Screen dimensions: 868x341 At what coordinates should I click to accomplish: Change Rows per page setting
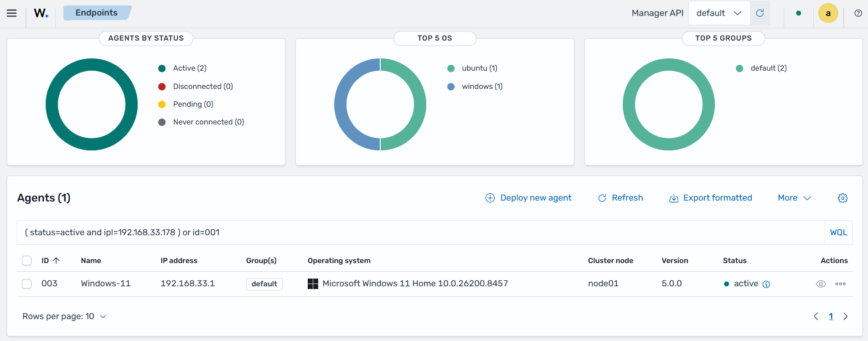pos(64,316)
